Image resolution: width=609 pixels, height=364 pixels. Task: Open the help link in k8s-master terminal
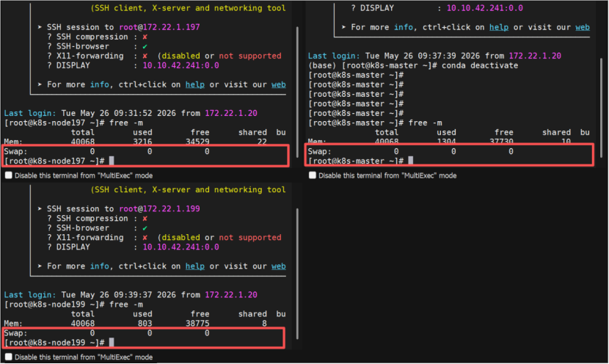click(499, 27)
